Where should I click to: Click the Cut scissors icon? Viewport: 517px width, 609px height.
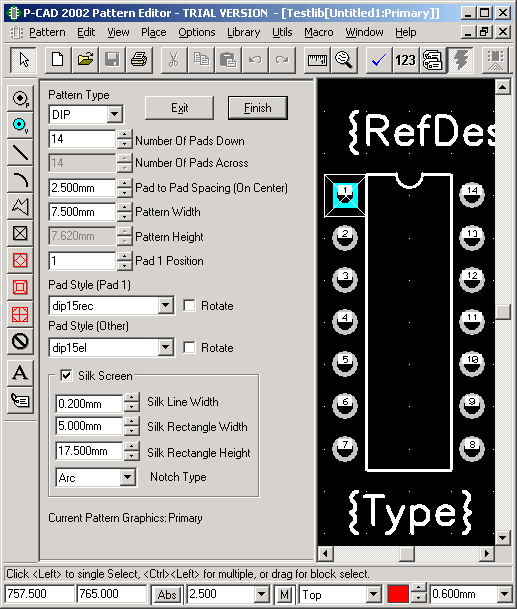click(x=174, y=60)
